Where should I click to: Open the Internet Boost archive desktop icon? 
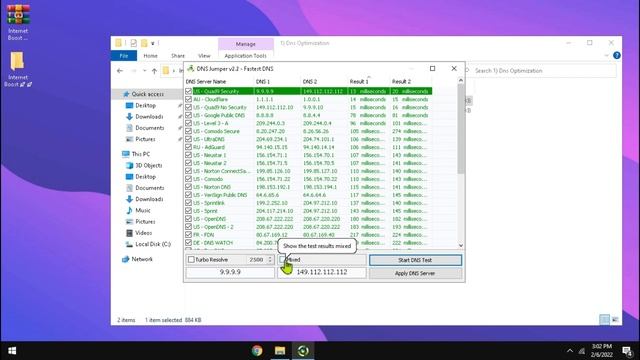click(18, 23)
